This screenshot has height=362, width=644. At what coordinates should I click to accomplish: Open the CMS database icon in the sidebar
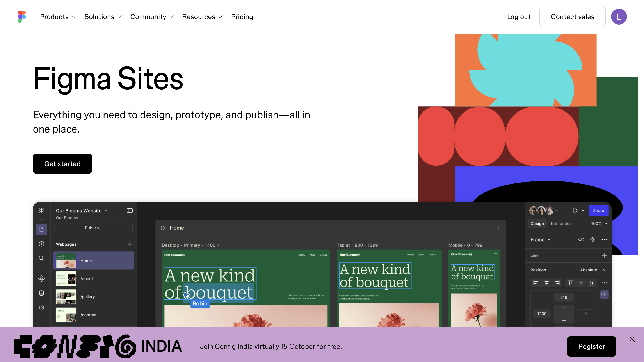click(41, 293)
